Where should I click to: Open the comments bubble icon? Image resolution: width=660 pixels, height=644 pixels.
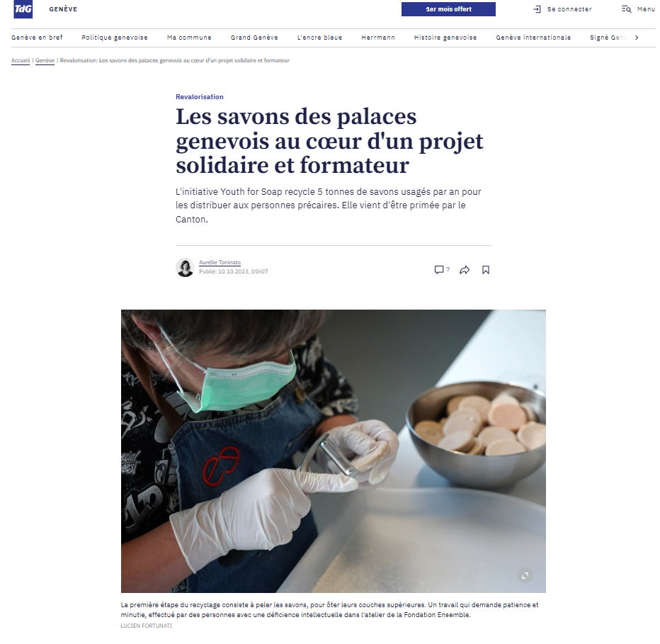point(439,270)
